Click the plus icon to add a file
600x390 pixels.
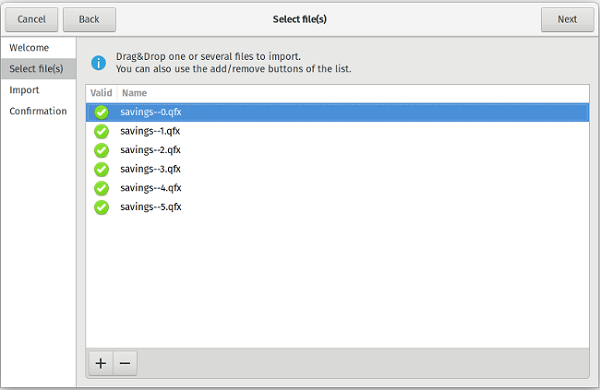101,363
